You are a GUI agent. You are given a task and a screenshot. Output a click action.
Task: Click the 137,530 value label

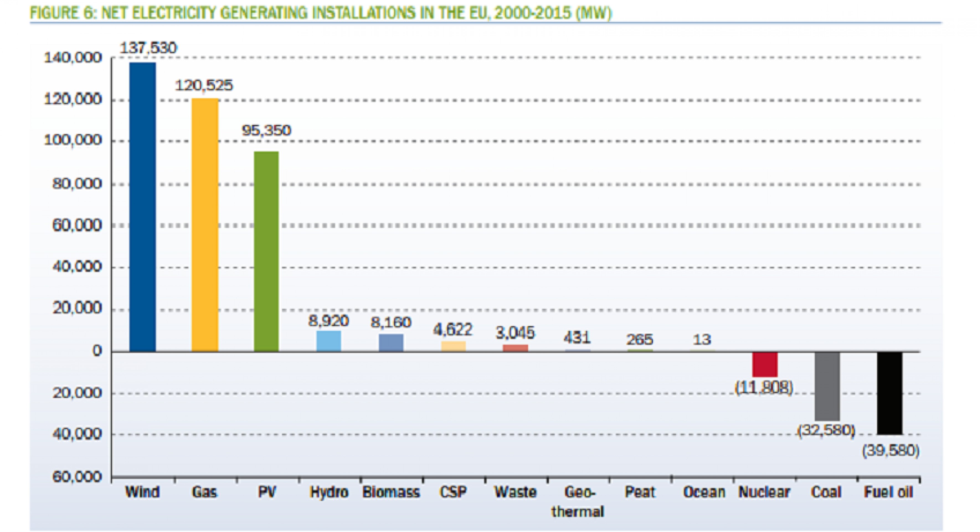point(148,48)
